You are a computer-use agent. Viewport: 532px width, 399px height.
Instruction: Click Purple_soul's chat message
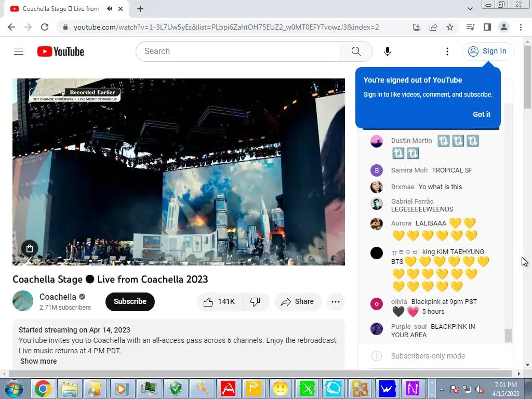433,331
